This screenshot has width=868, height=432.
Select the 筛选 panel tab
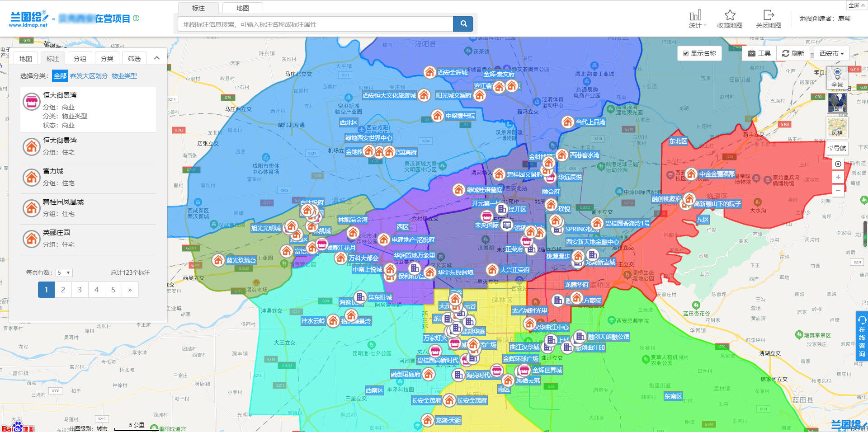(134, 58)
